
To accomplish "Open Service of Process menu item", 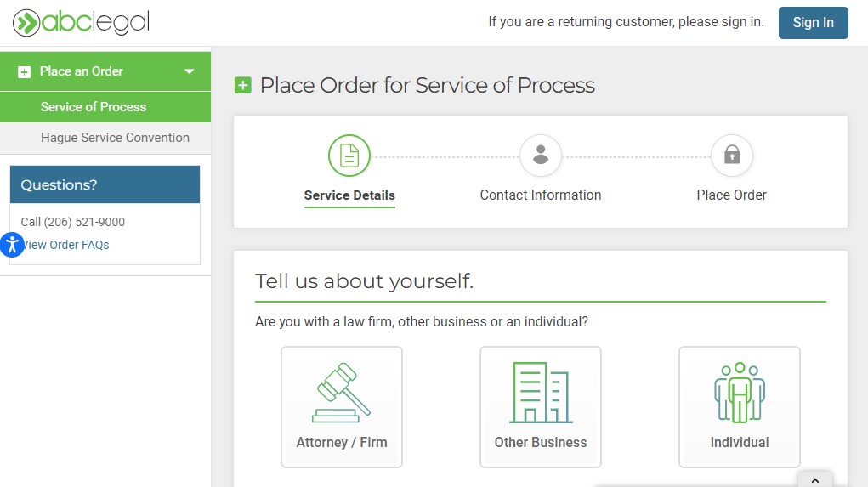I will tap(94, 107).
